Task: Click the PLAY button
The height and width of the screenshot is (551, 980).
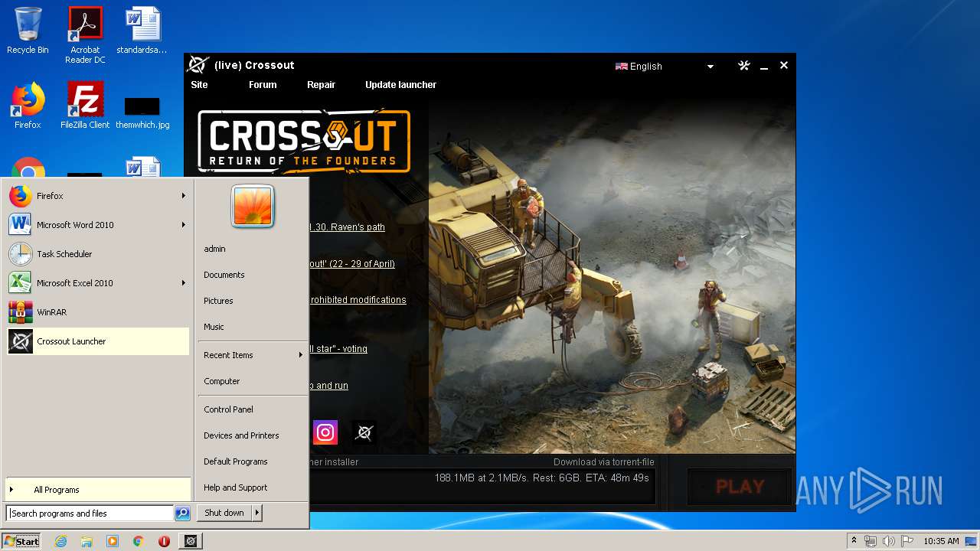Action: tap(740, 487)
